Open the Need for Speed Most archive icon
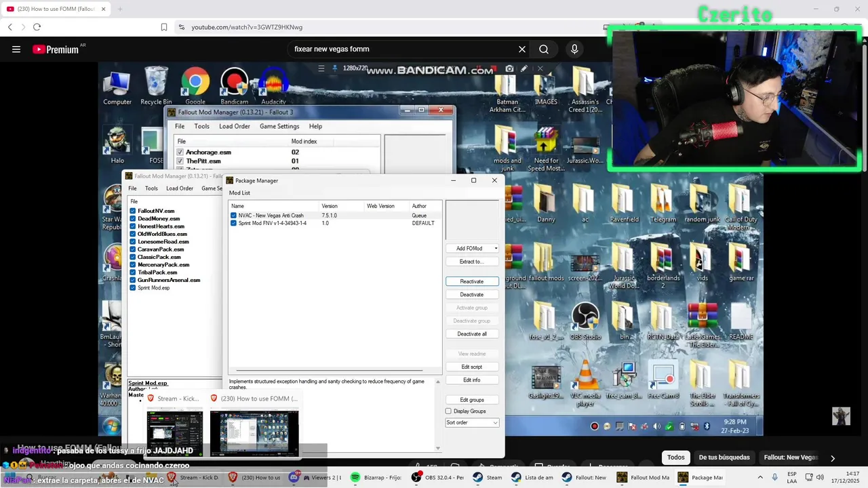Screen dimensions: 868x488 [x=546, y=148]
